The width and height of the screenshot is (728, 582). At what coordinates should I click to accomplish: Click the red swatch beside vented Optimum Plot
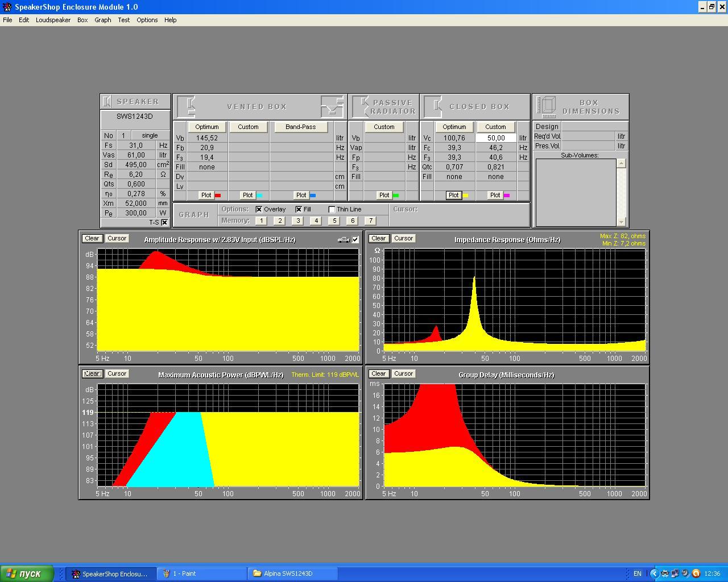click(x=218, y=196)
